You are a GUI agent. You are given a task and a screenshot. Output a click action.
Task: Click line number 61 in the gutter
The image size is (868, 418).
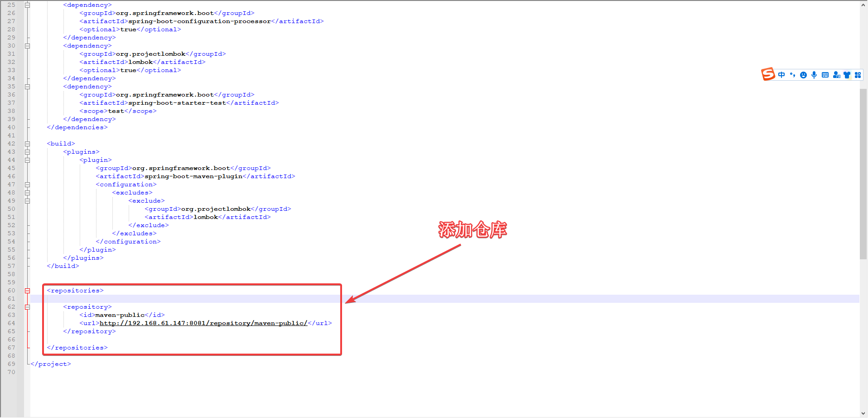coord(11,298)
